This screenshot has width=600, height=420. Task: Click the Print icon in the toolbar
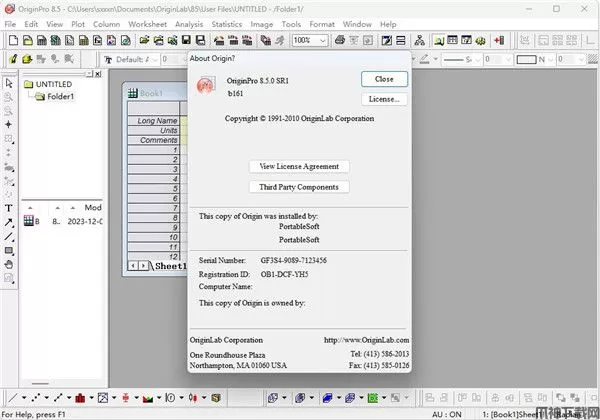coord(341,40)
